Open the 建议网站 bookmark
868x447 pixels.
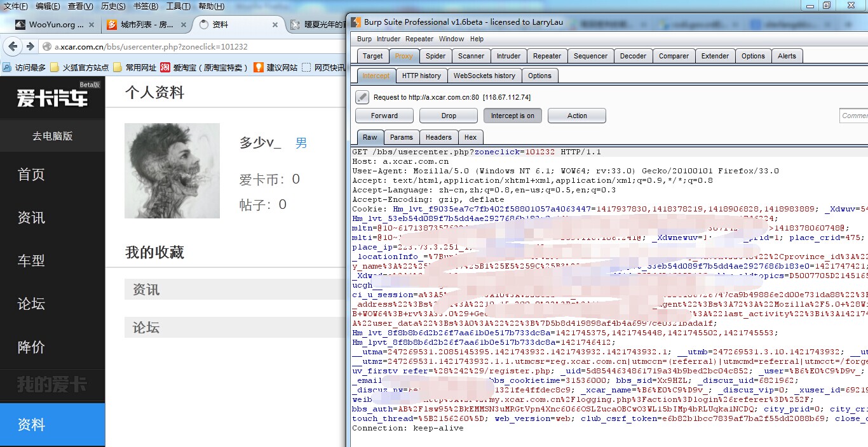(275, 67)
